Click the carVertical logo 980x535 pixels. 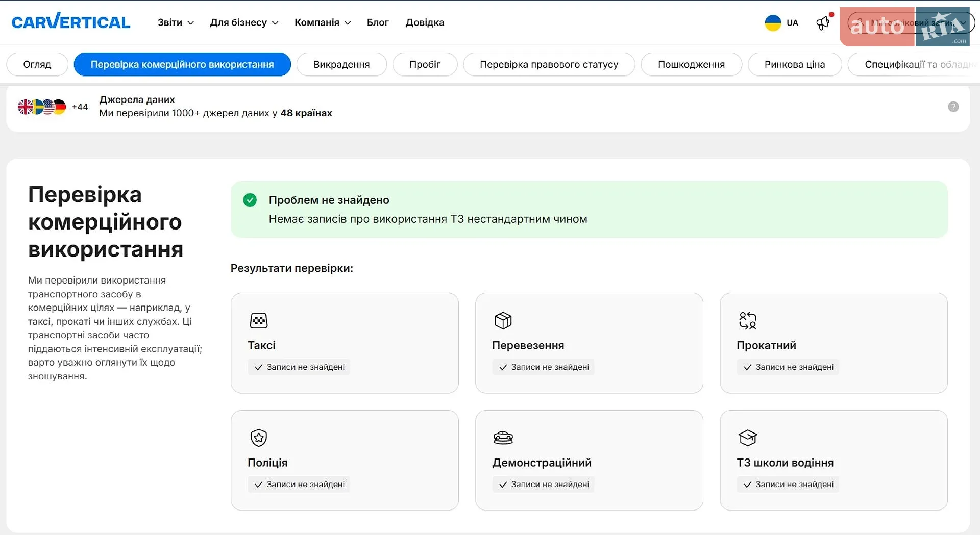(71, 22)
